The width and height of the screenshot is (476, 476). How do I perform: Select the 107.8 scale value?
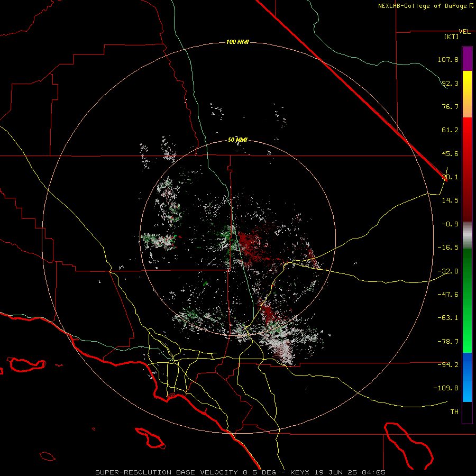pyautogui.click(x=448, y=59)
